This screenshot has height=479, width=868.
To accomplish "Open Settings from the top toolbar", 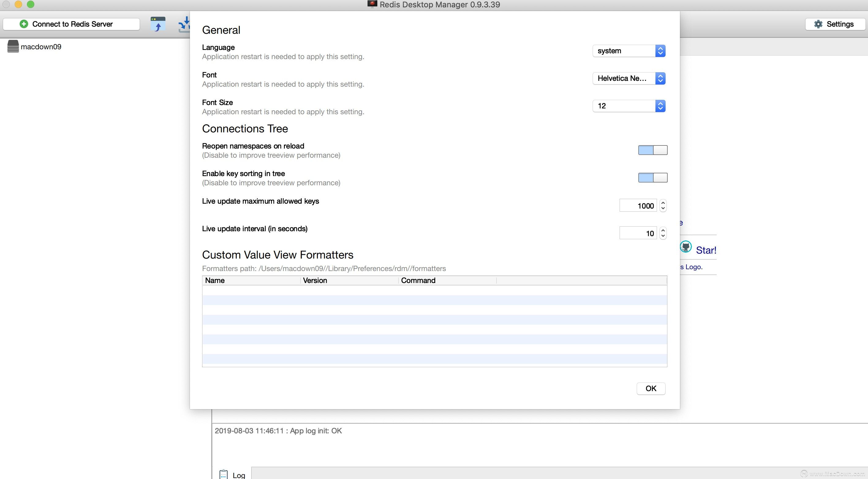I will coord(835,24).
